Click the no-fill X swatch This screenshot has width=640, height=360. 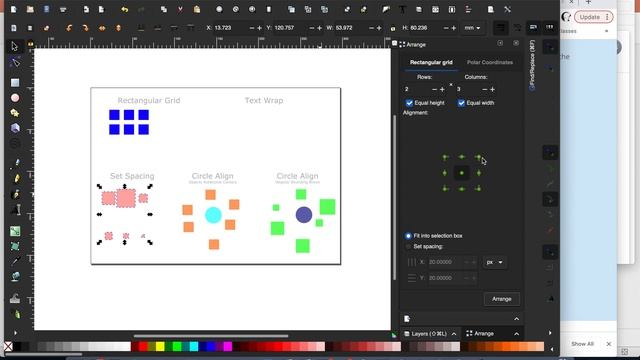pyautogui.click(x=8, y=347)
